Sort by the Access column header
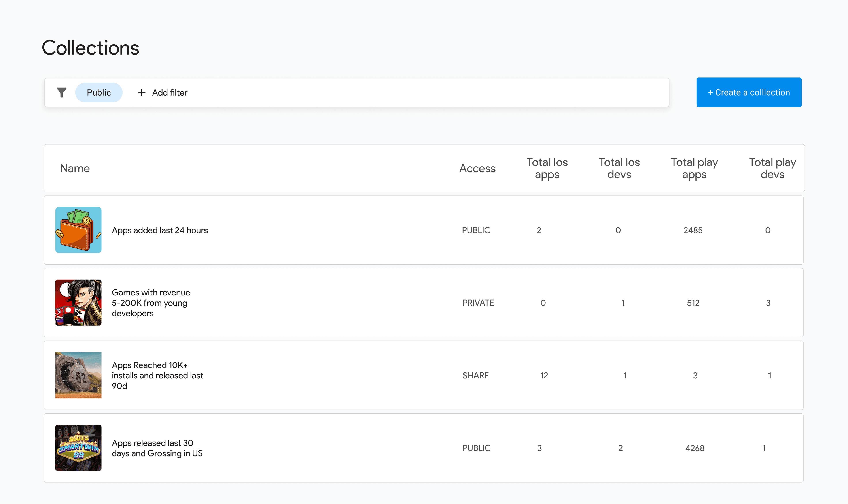 (477, 168)
